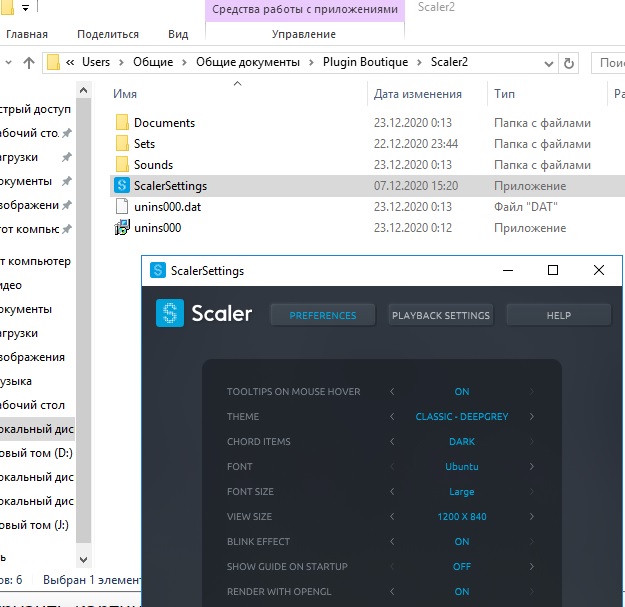
Task: Expand the hidden path chevron before Users
Action: coord(70,62)
